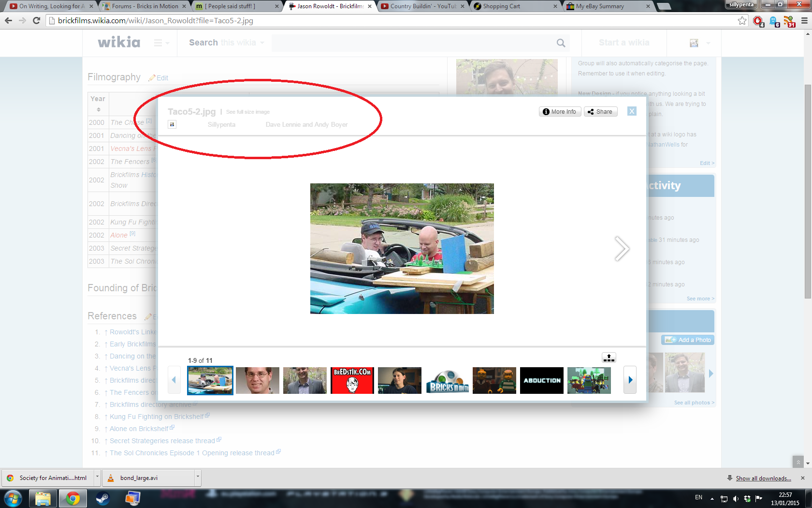Viewport: 812px width, 508px height.
Task: Share the Taco5-2.jpg image
Action: pyautogui.click(x=600, y=112)
